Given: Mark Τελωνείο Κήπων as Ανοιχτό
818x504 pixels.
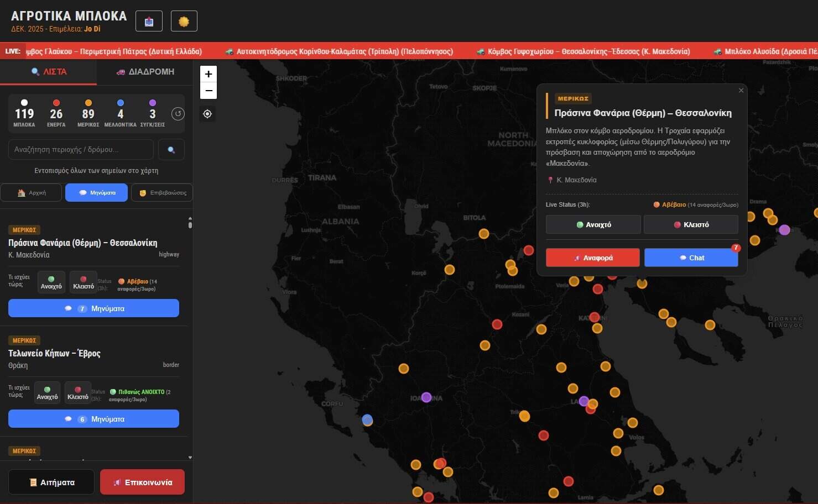Looking at the screenshot, I should (x=47, y=393).
